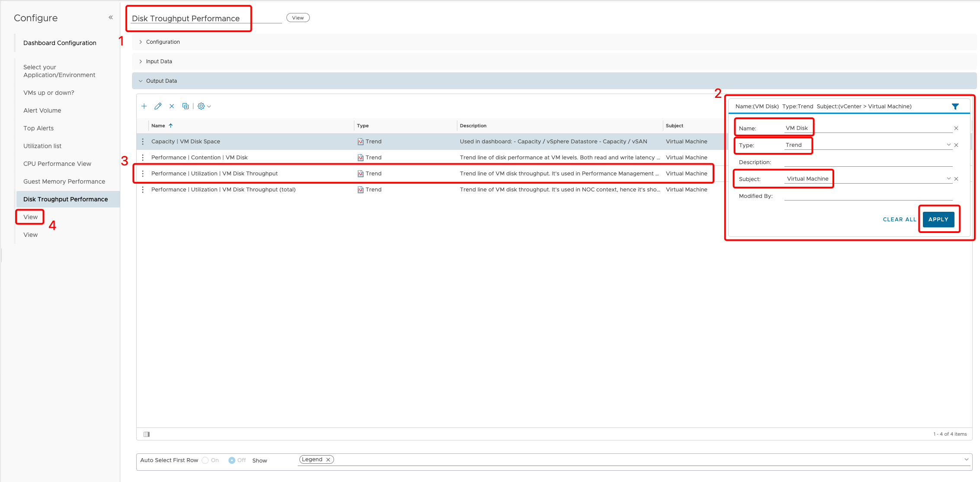Turn Auto Select First Row On

click(x=205, y=460)
